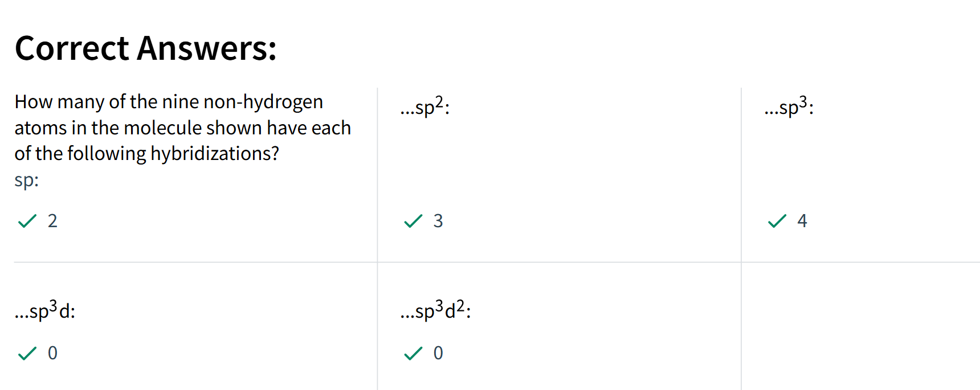Click the empty bottom-right table cell
Viewport: 980px width, 390px height.
coord(860,326)
